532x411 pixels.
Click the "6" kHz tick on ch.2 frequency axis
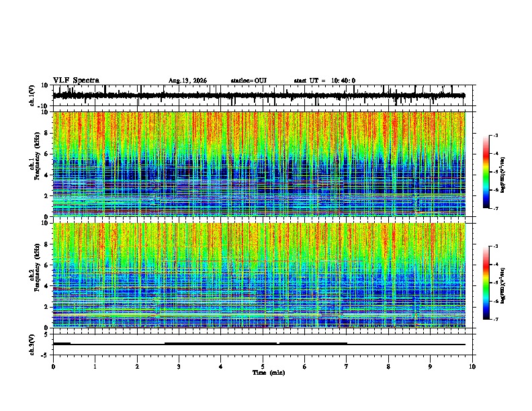(x=46, y=265)
